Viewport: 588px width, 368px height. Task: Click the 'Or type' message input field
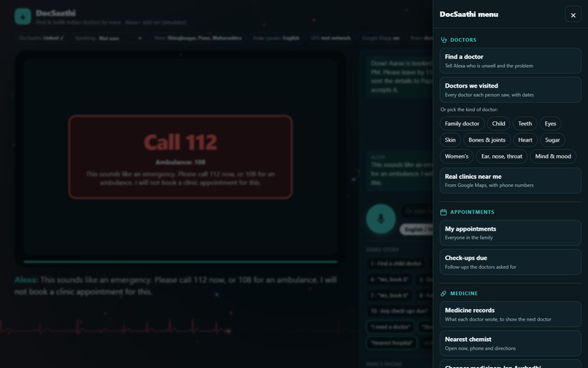(x=417, y=211)
